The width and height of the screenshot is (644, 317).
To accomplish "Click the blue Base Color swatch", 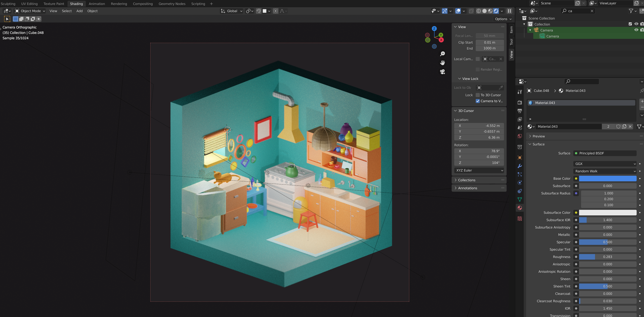I will click(608, 179).
